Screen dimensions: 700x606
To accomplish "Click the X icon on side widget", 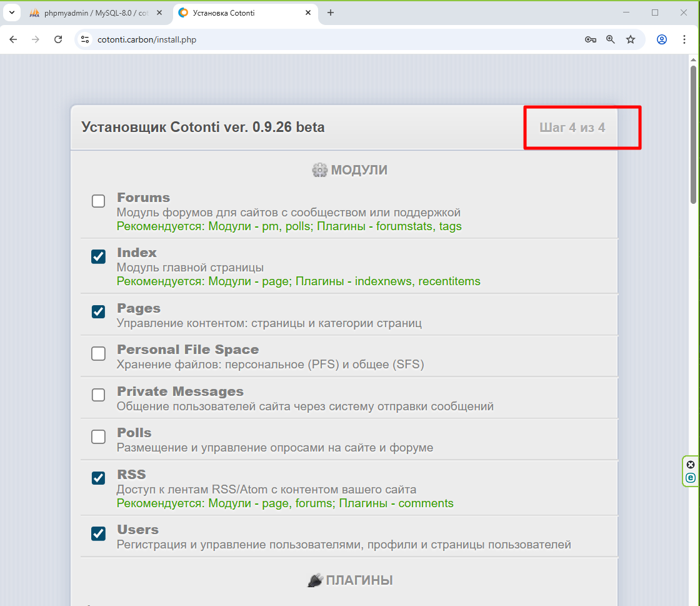I will [690, 465].
